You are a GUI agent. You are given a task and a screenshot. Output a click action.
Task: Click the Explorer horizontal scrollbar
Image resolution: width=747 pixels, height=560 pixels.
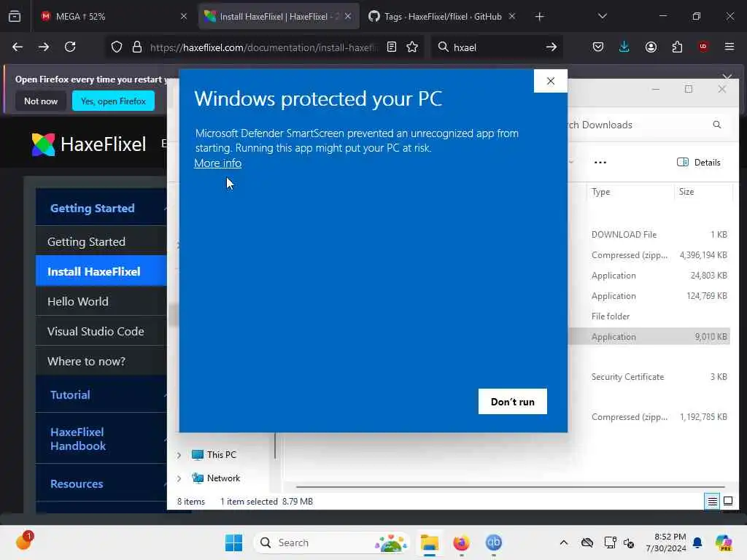[x=510, y=487]
